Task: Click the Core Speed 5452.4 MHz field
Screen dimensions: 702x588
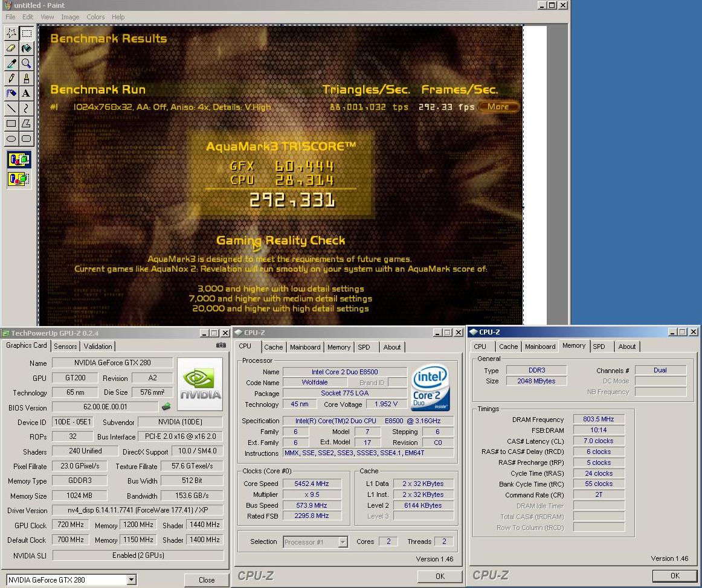Action: [x=312, y=484]
